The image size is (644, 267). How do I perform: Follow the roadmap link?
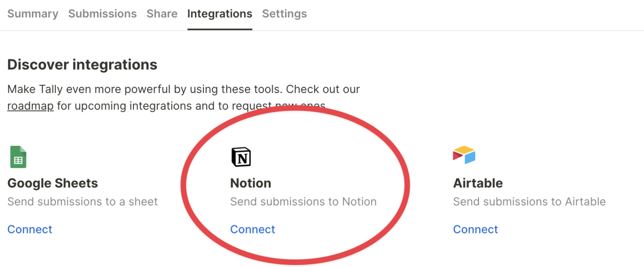[x=30, y=106]
